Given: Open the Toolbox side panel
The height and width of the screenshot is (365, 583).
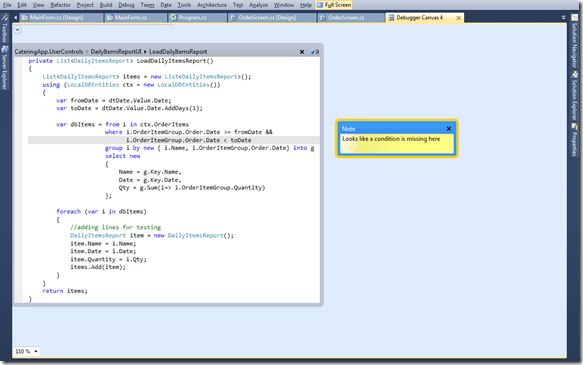Looking at the screenshot, I should [x=4, y=29].
